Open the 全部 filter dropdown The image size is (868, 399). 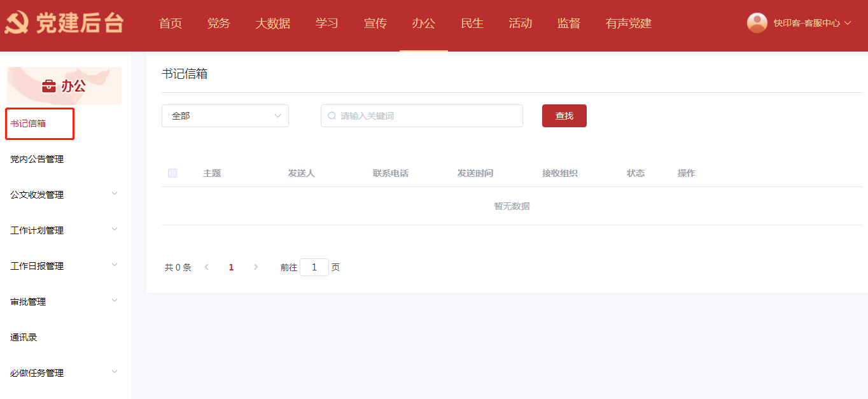[x=225, y=116]
